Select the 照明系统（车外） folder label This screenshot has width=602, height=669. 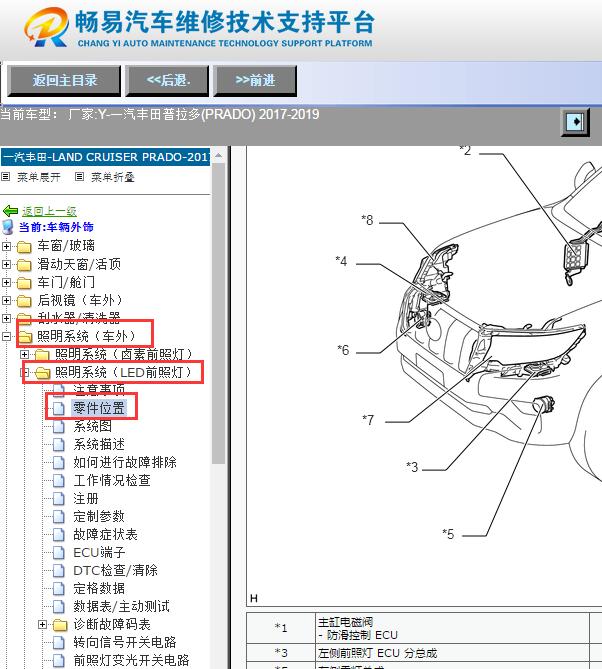coord(87,336)
